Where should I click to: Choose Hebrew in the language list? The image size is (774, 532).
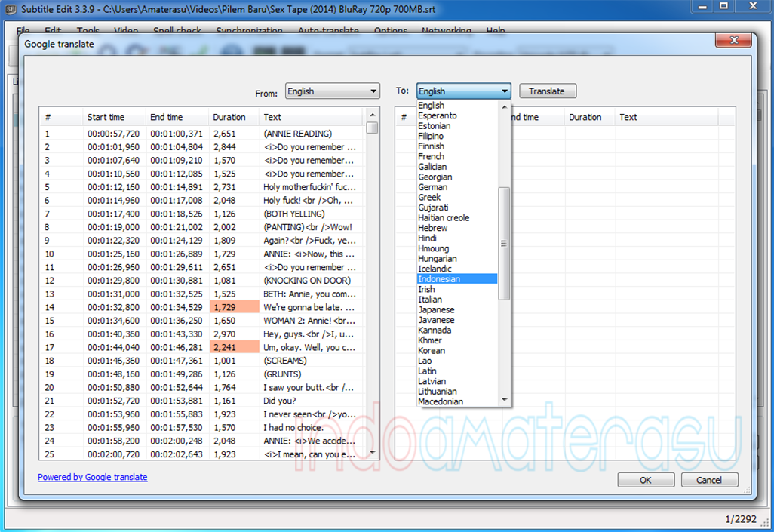pyautogui.click(x=457, y=228)
